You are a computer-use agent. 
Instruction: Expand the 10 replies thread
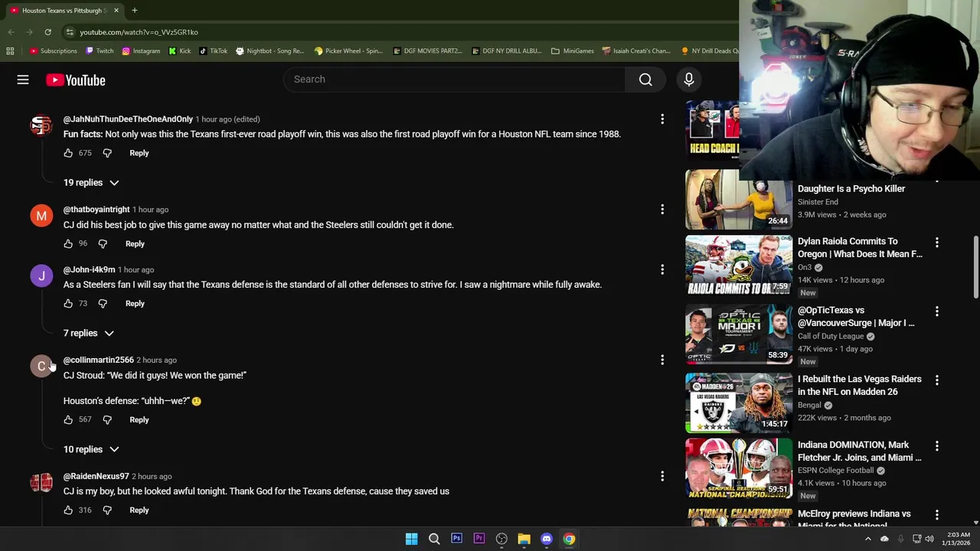click(91, 449)
